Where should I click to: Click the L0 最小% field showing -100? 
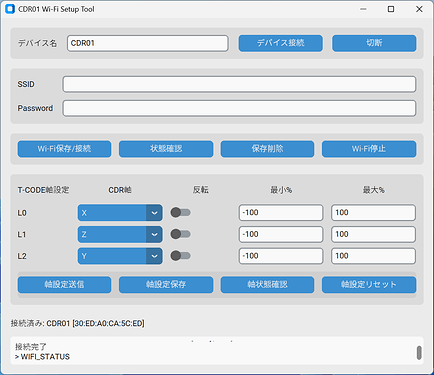281,213
